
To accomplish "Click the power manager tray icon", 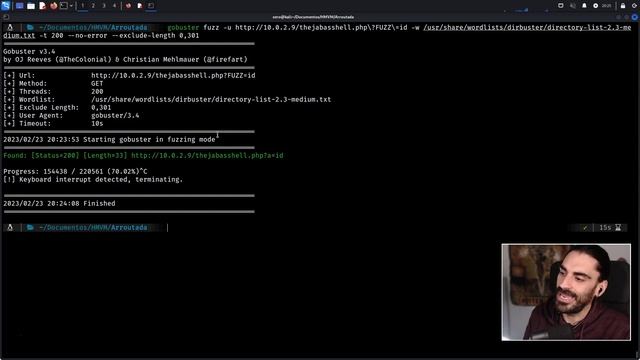I will click(596, 6).
